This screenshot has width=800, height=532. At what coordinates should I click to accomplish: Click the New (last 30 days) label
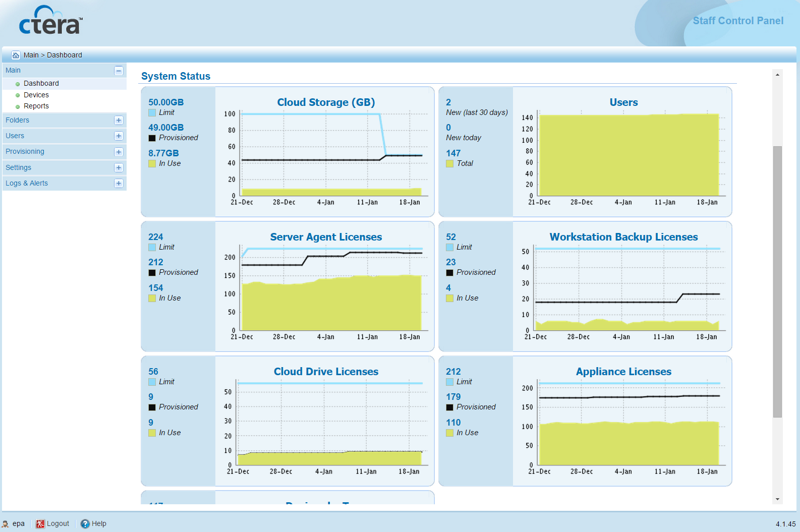click(477, 112)
